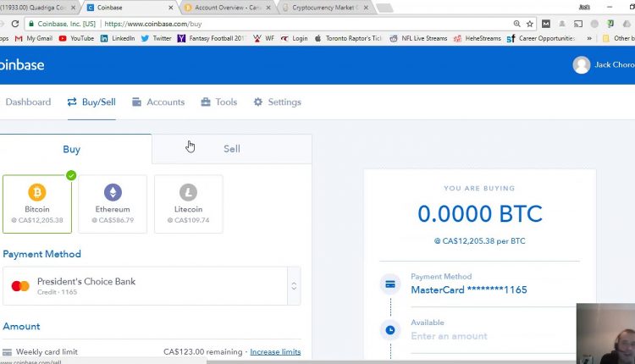Open a new browser tab
635x364 pixels.
point(384,8)
